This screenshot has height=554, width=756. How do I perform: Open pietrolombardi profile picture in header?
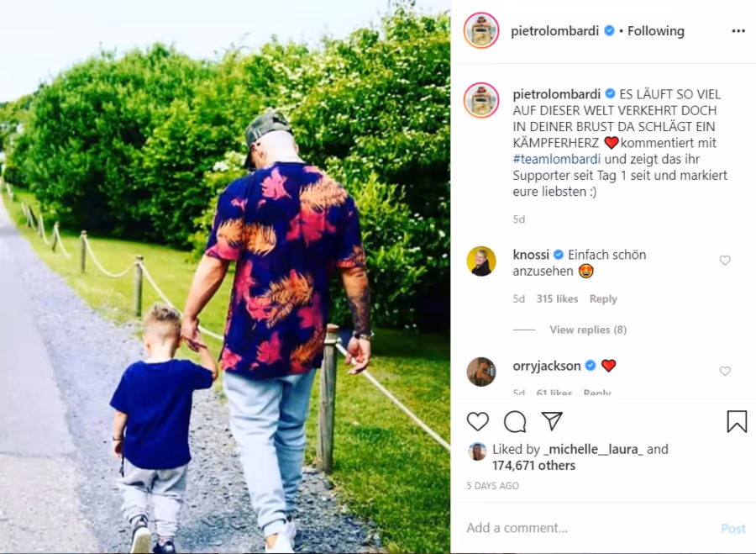tap(481, 31)
